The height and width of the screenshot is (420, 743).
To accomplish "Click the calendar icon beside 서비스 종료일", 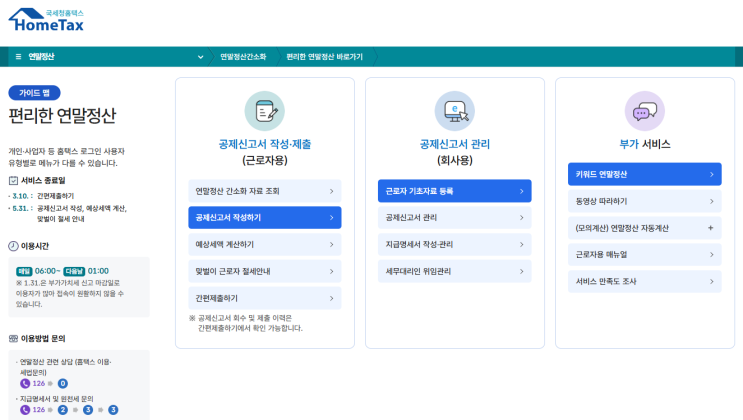I will (x=13, y=181).
